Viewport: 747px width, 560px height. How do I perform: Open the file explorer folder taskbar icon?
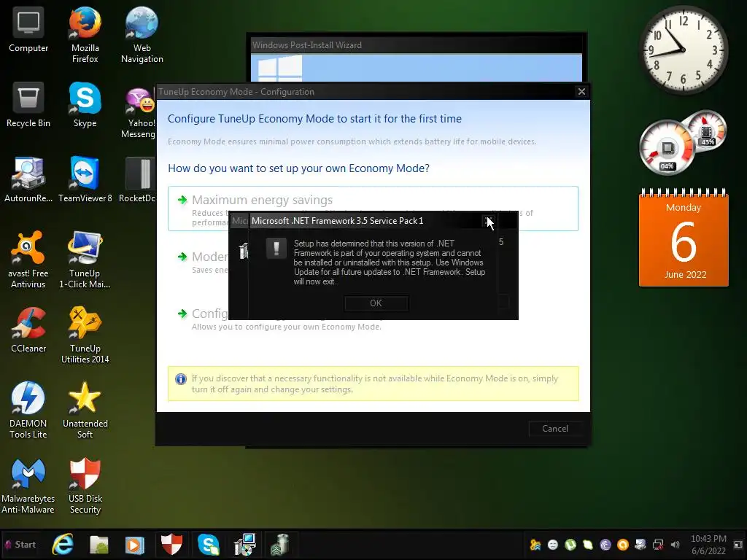click(x=99, y=544)
